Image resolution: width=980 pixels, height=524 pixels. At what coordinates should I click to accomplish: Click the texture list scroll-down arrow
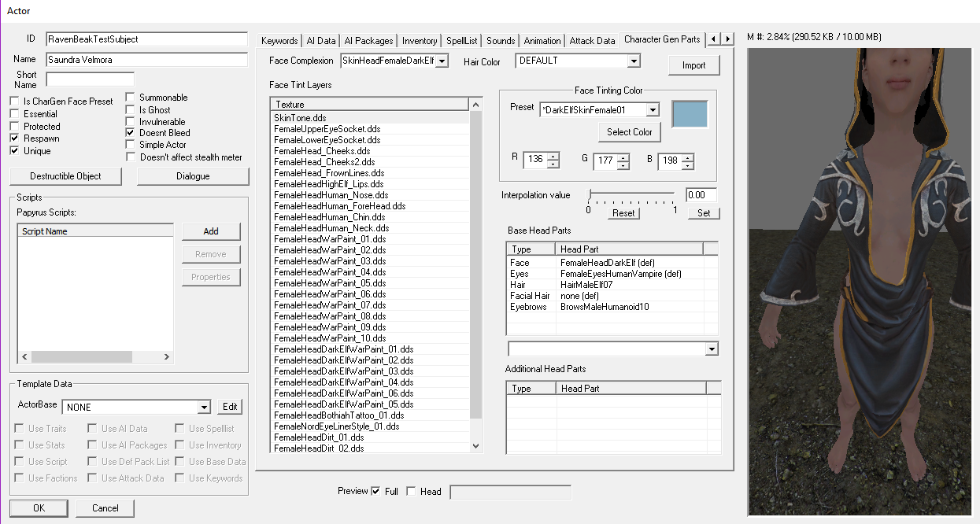pyautogui.click(x=475, y=447)
